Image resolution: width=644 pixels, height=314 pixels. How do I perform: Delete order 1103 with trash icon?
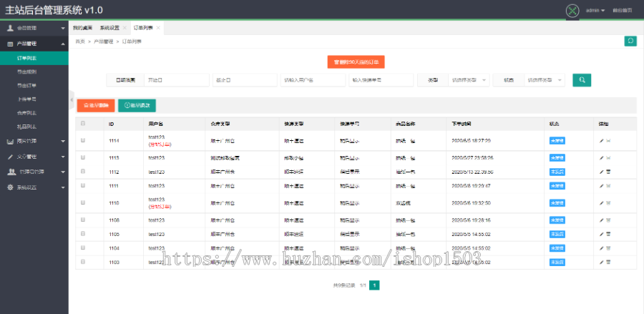click(608, 263)
